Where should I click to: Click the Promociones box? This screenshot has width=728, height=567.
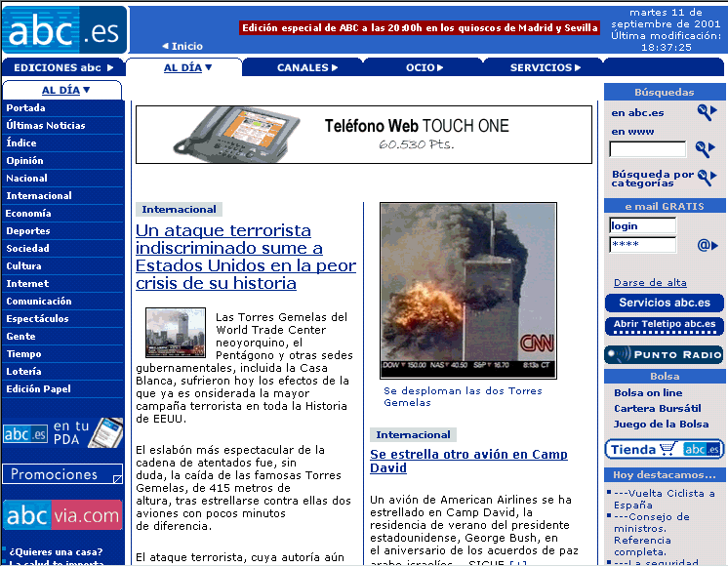click(x=62, y=474)
